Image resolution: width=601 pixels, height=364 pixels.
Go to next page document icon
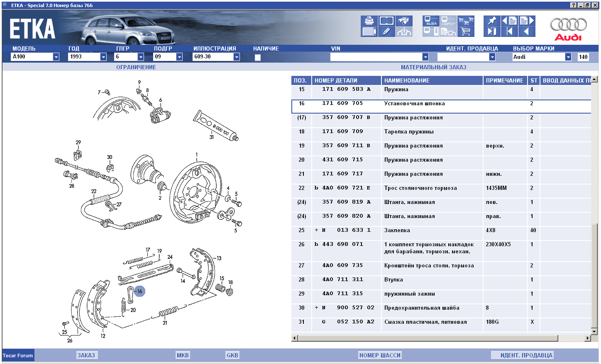pyautogui.click(x=527, y=21)
